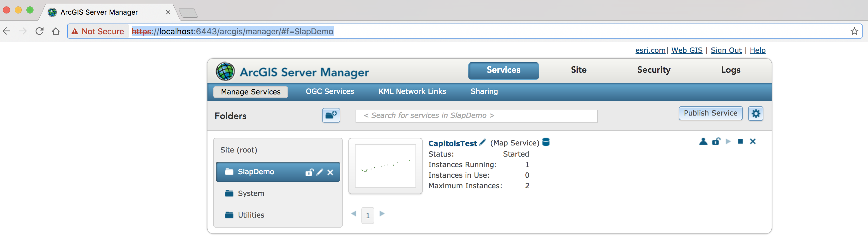
Task: Select page 1 in pagination
Action: tap(368, 216)
